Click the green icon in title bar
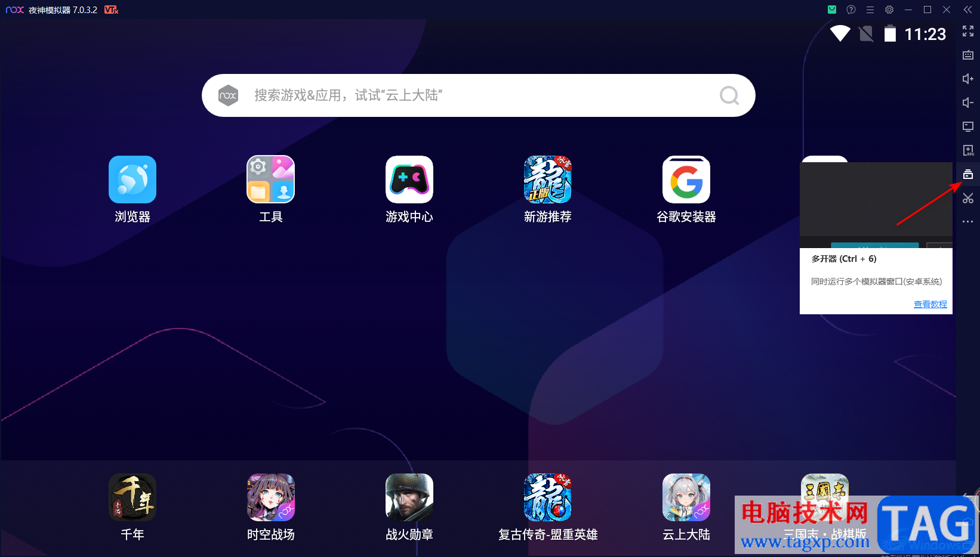The height and width of the screenshot is (557, 980). click(832, 10)
